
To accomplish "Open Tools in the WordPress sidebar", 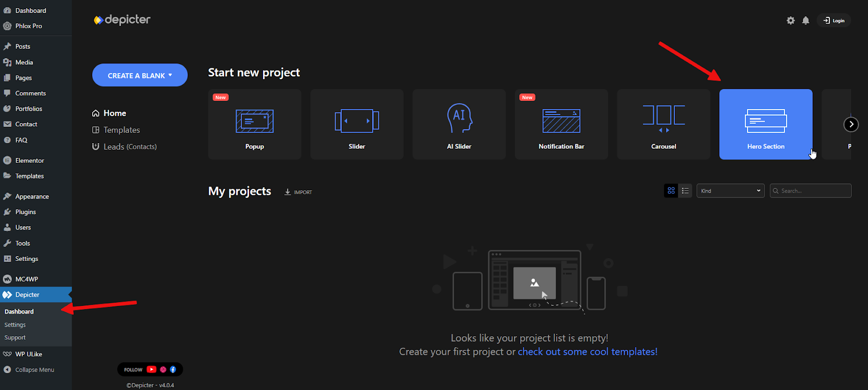I will click(36, 243).
